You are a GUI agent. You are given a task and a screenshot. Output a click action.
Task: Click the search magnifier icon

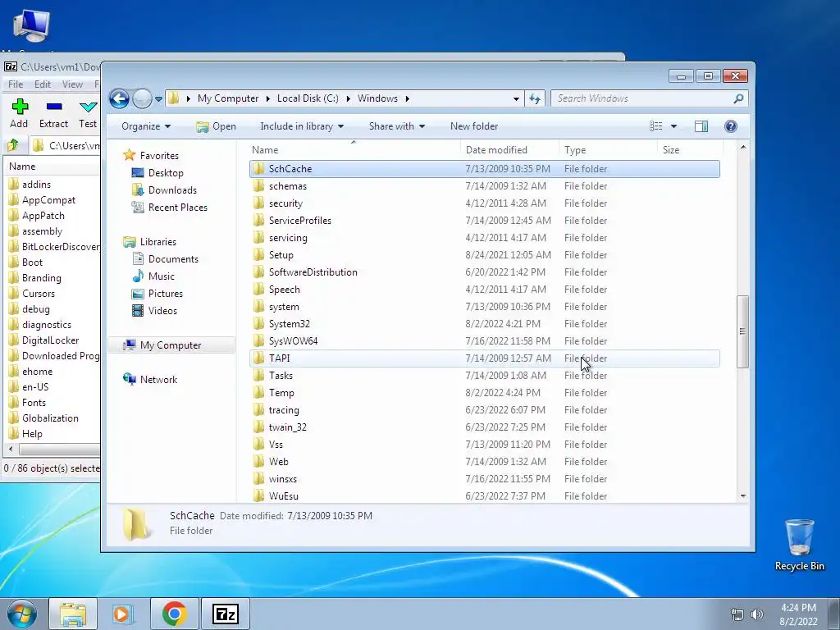[738, 98]
